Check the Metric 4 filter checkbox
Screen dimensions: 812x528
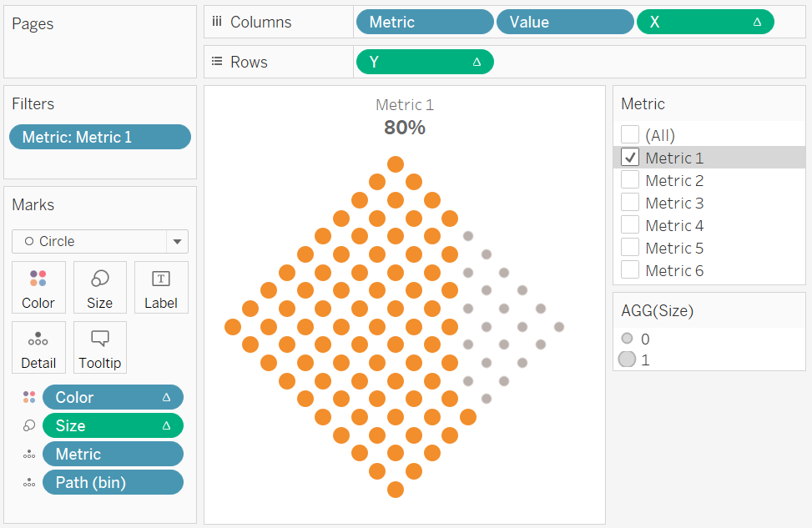click(x=630, y=225)
